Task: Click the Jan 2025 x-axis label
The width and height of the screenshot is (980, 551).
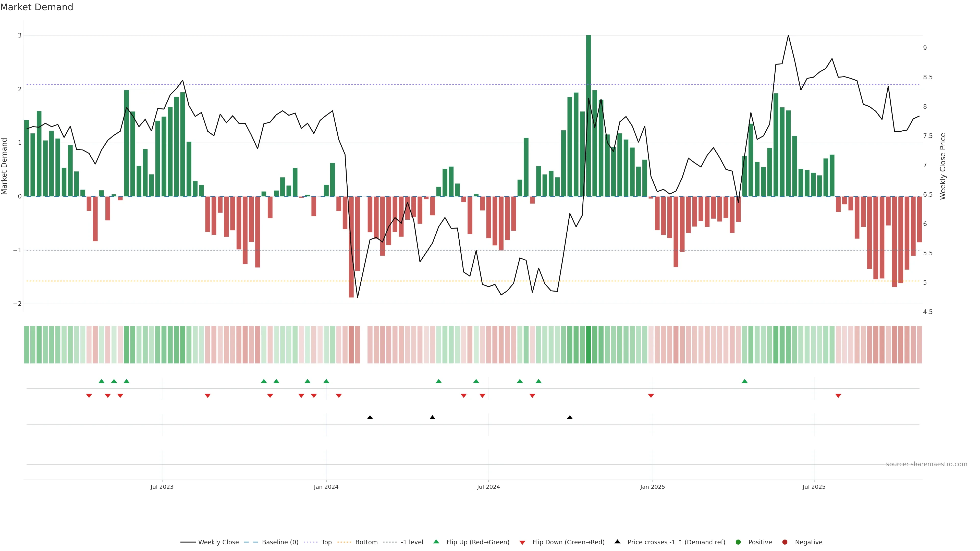Action: tap(652, 487)
